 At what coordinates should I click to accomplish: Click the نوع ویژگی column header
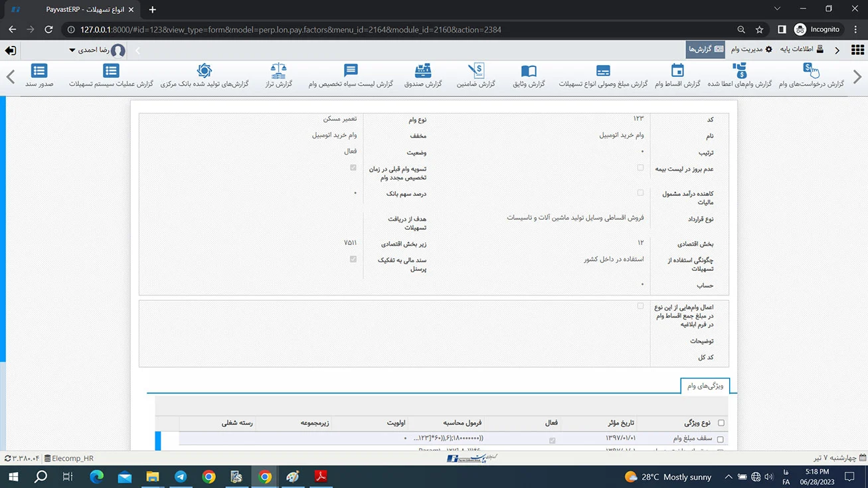pos(696,423)
